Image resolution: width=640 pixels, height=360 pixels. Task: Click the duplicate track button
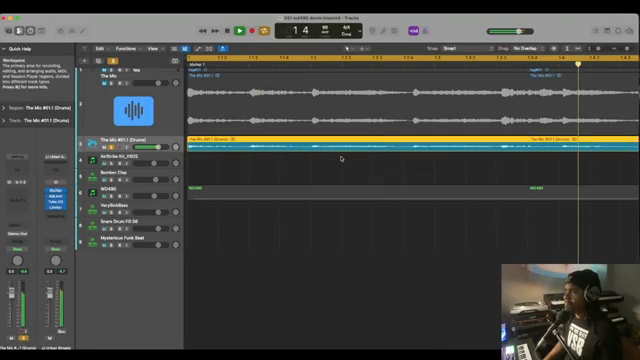click(x=98, y=61)
